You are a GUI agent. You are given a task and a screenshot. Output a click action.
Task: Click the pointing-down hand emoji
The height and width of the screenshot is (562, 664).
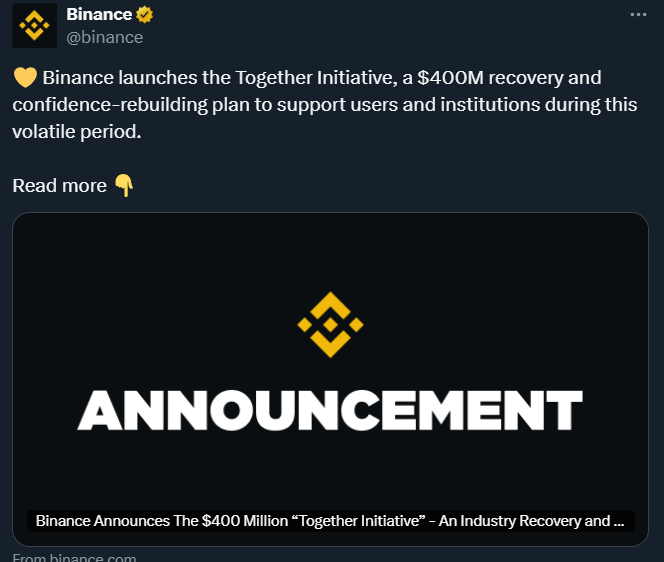pos(123,185)
